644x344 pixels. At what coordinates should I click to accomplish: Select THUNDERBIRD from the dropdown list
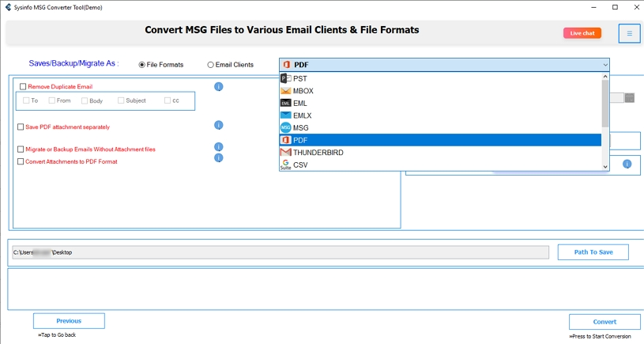[318, 153]
